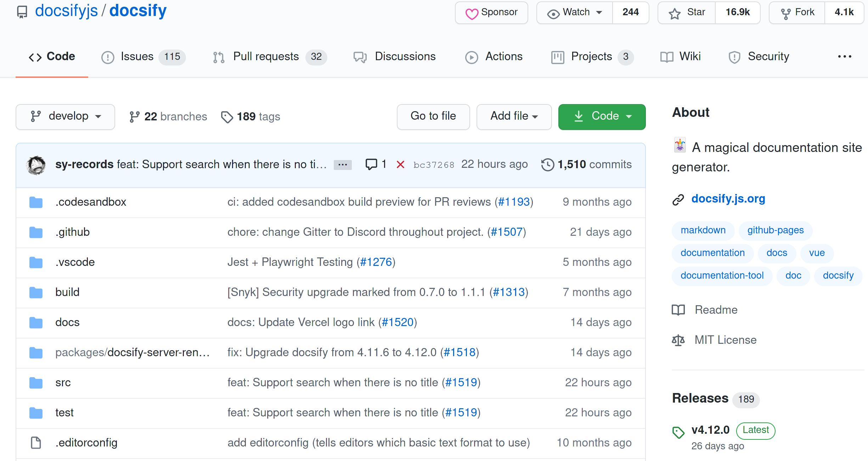Open commit history via the clock icon
Viewport: 868px width, 461px height.
[x=547, y=164]
